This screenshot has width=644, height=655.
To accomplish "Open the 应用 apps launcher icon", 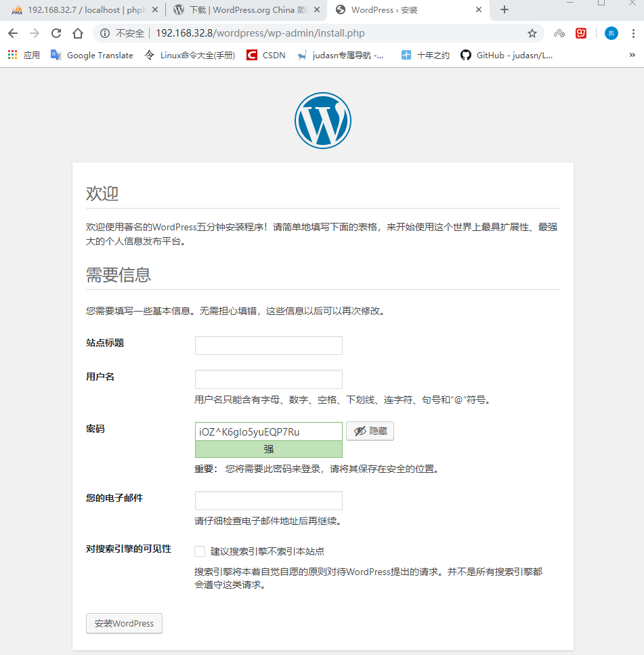I will (12, 55).
